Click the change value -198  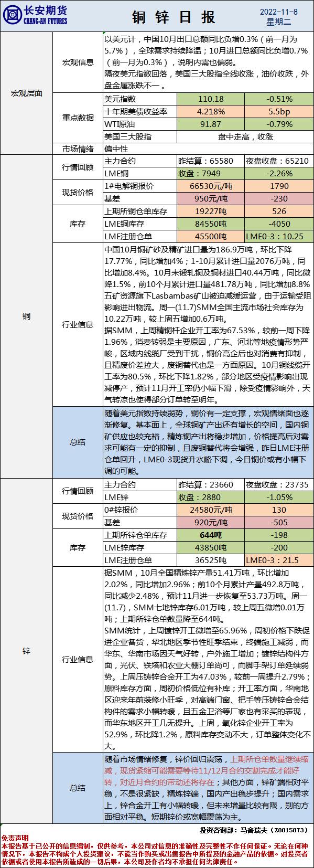[x=278, y=535]
